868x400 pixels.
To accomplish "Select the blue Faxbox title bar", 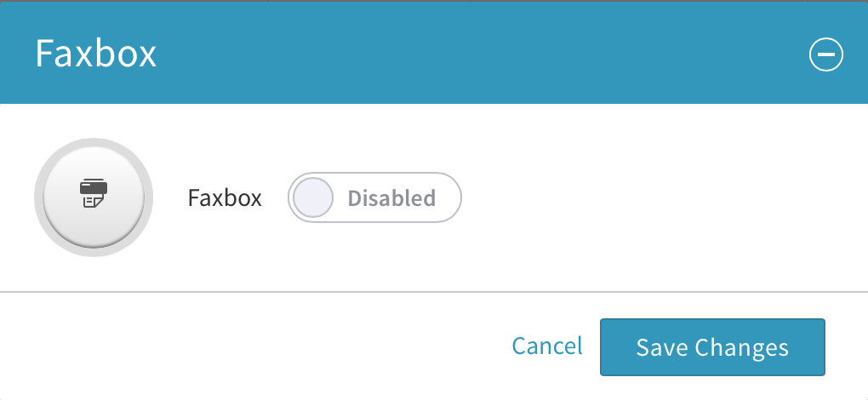I will point(425,54).
